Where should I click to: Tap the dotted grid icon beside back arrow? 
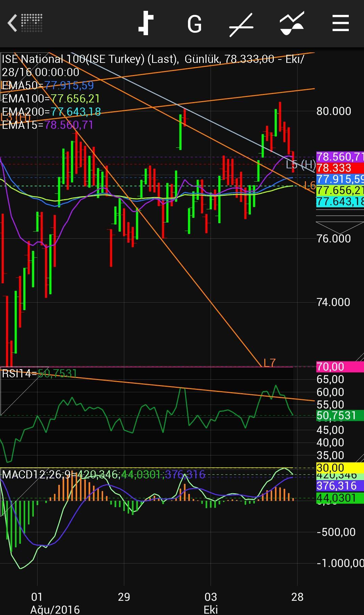point(32,23)
